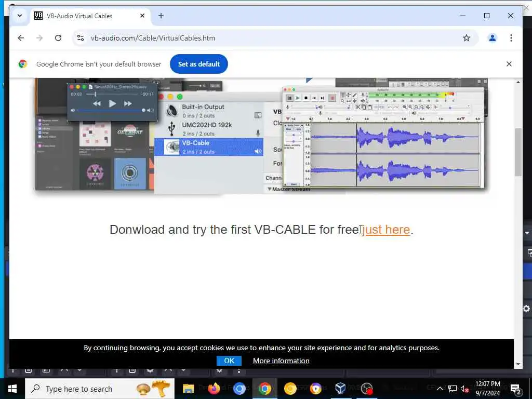Open the purple shield taskbar icon

click(315, 389)
